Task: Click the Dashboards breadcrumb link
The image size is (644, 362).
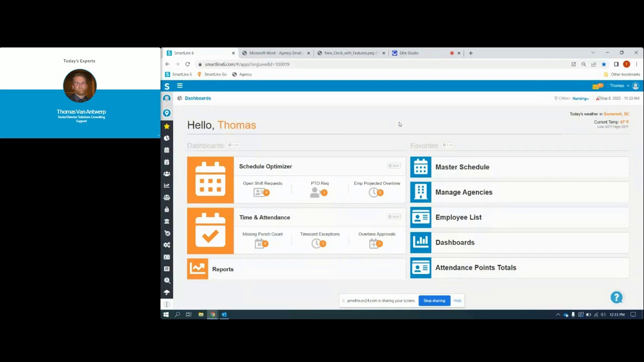Action: 198,99
